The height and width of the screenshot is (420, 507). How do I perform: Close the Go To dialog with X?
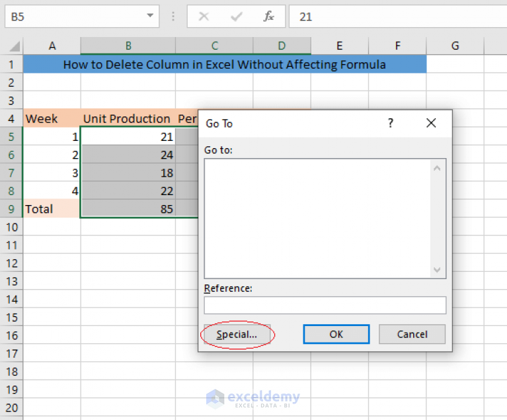[x=431, y=123]
